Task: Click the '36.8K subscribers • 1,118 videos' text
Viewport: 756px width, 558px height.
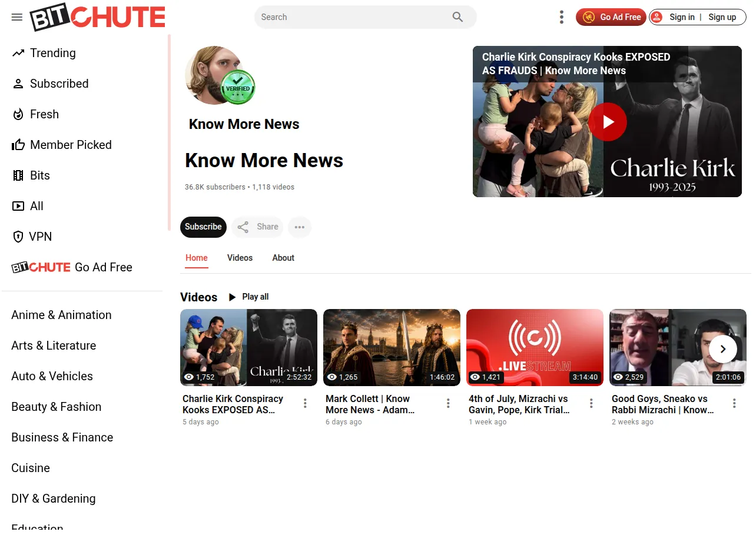Action: pyautogui.click(x=240, y=187)
